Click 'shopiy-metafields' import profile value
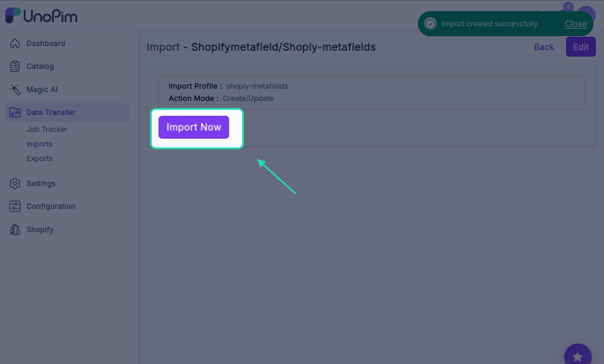The image size is (604, 364). click(257, 86)
